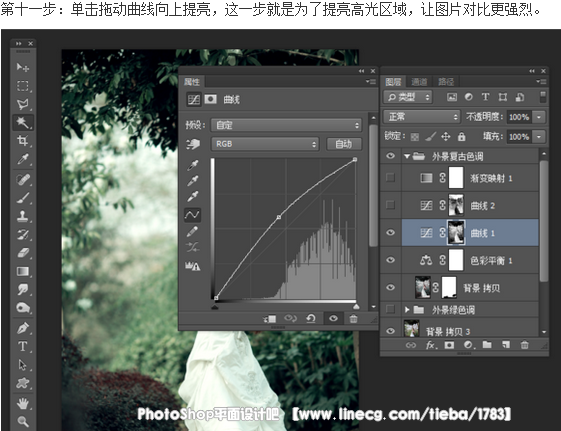The width and height of the screenshot is (561, 431).
Task: Pick the white point eyedropper in Curves
Action: pos(192,196)
